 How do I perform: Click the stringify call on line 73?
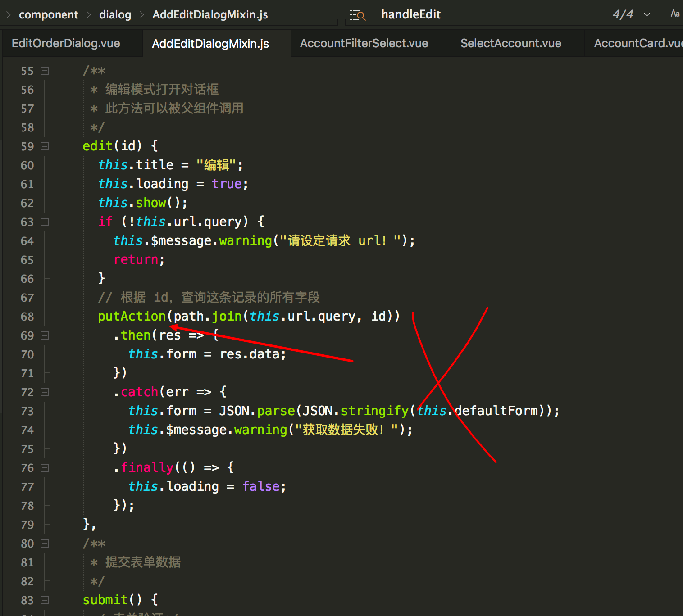click(374, 411)
